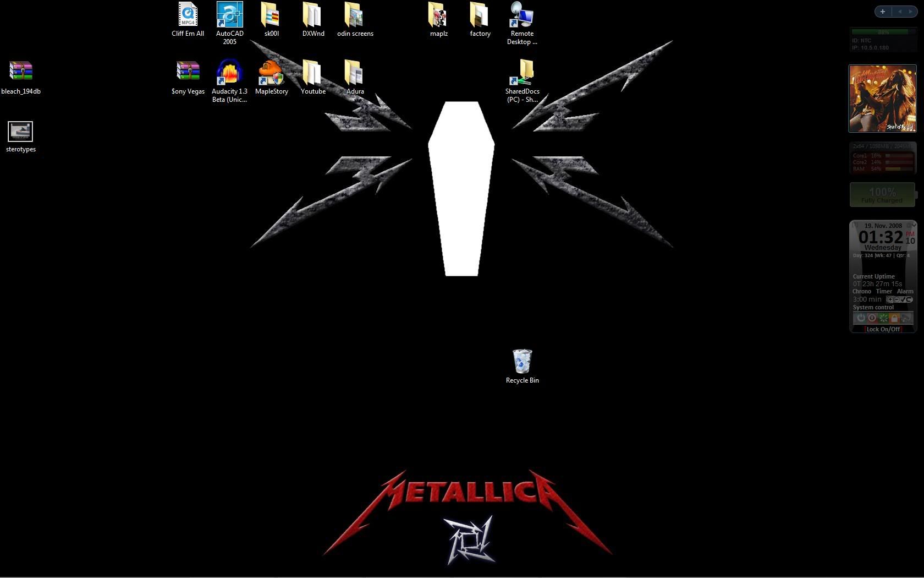924x578 pixels.
Task: Open the factory folder
Action: (480, 20)
